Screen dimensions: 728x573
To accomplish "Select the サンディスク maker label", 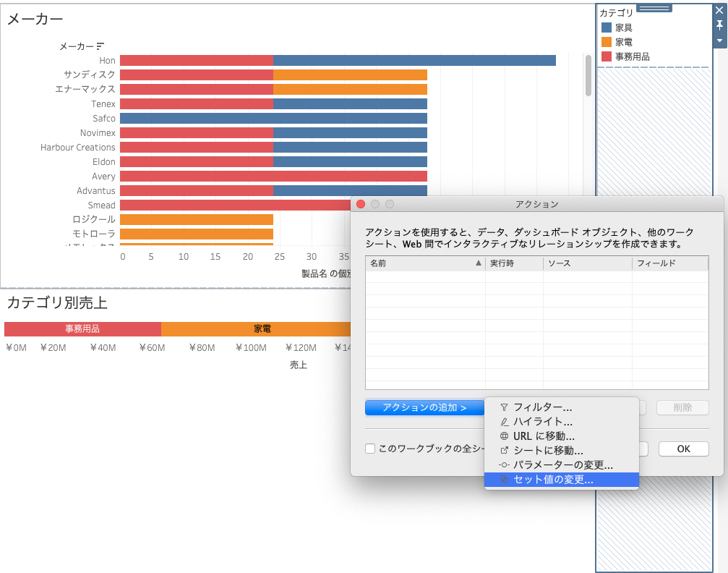I will point(89,75).
